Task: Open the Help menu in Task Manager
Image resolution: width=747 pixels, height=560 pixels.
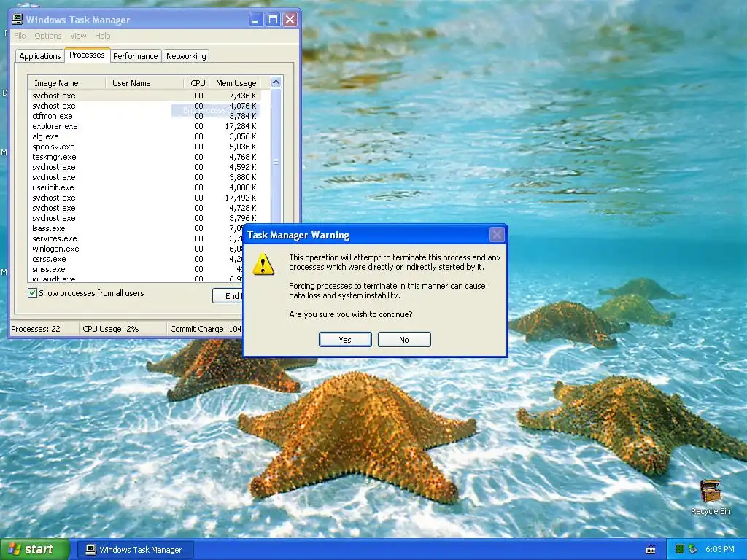Action: 102,36
